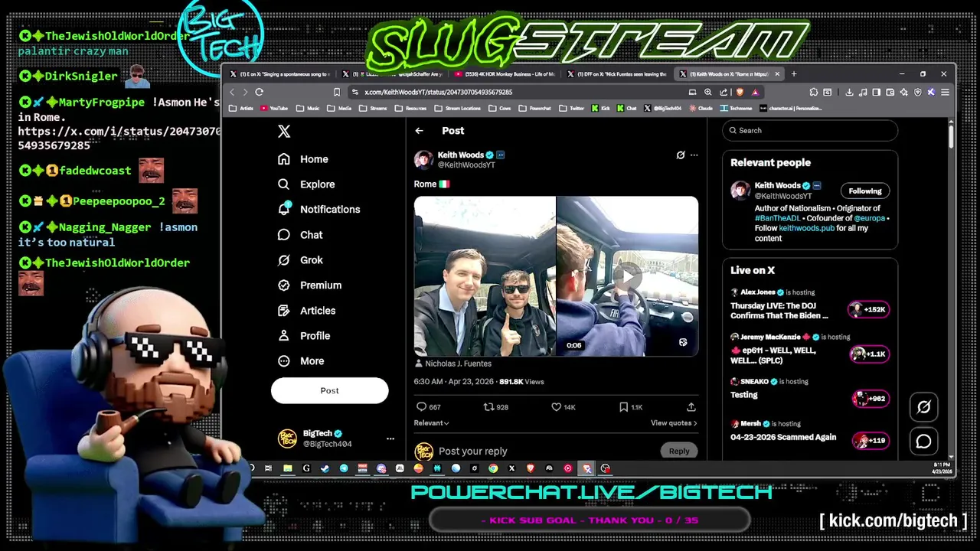Play the video in the post
980x551 pixels.
tap(628, 276)
